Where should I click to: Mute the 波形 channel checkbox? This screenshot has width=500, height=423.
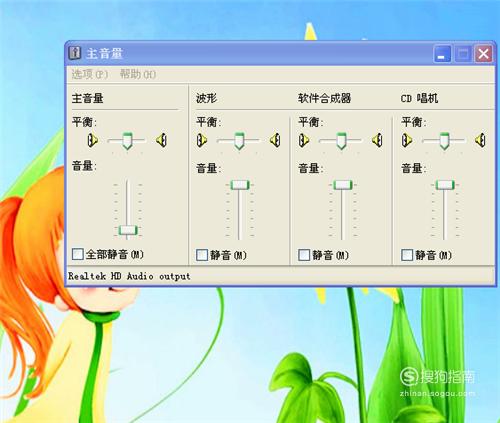202,255
